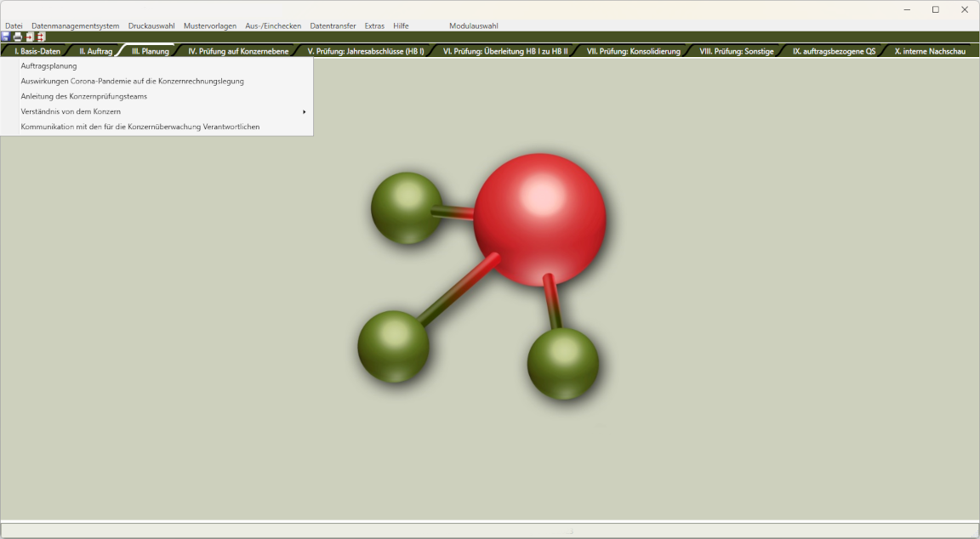The image size is (980, 539).
Task: Go to the VII. Prüfung: Konsolidierung tab
Action: pos(633,51)
